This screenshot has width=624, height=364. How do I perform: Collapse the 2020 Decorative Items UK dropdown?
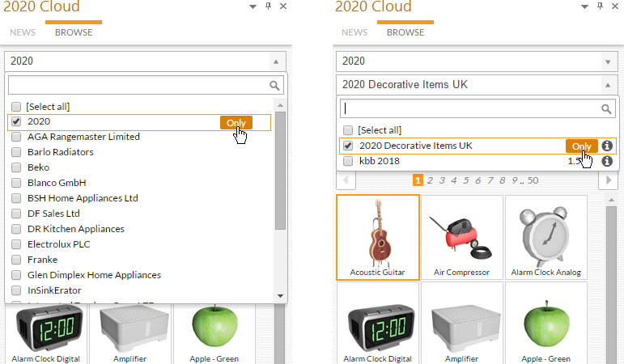point(608,85)
